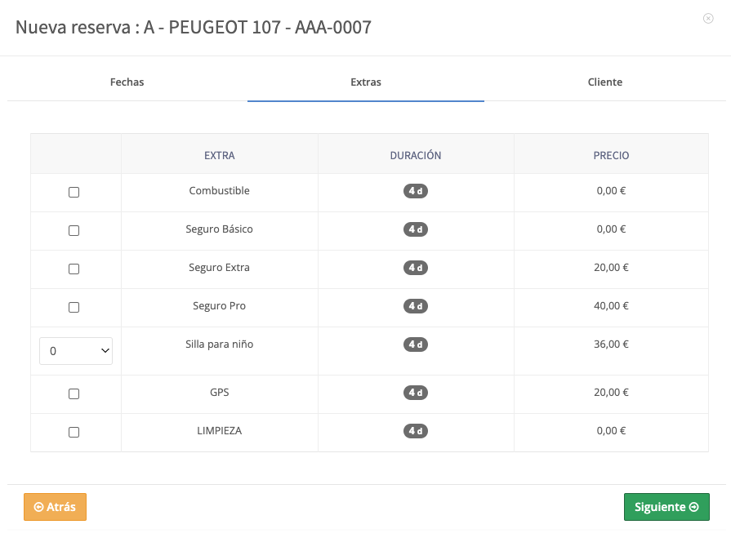This screenshot has width=731, height=560.
Task: Enable the Seguro Básico extra
Action: pyautogui.click(x=74, y=230)
